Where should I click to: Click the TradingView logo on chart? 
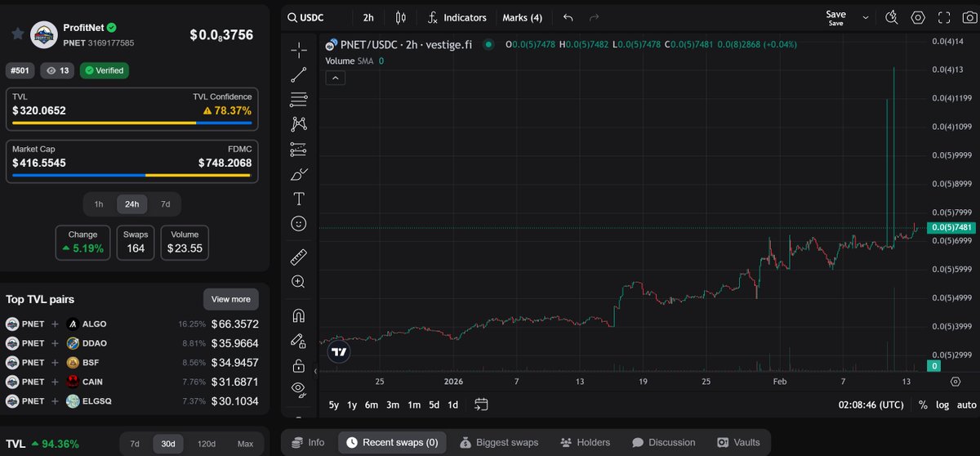[x=339, y=352]
